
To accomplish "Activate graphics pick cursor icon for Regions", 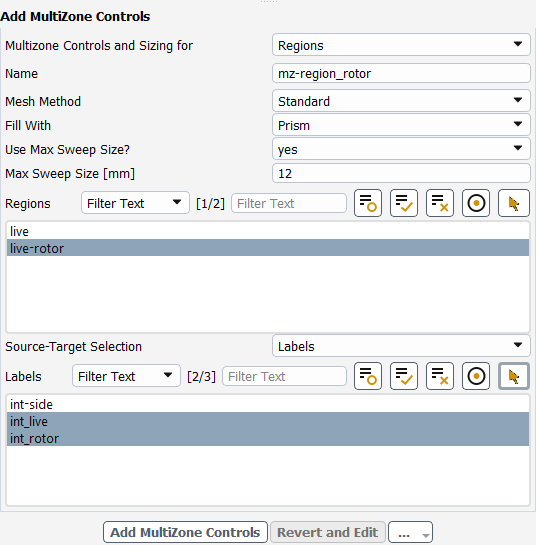I will click(x=514, y=203).
